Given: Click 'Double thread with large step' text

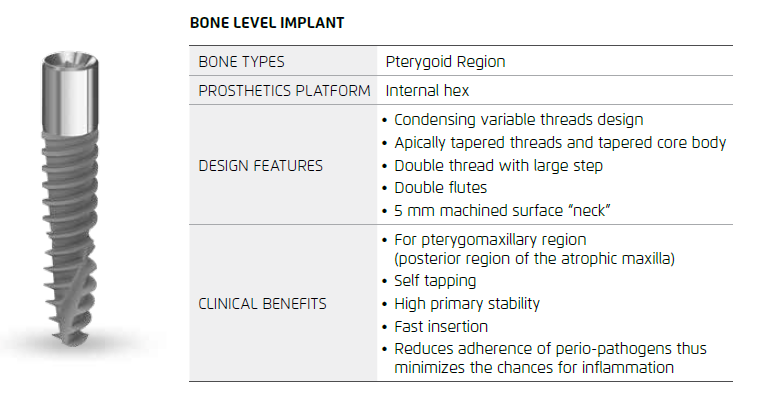Looking at the screenshot, I should point(498,166).
